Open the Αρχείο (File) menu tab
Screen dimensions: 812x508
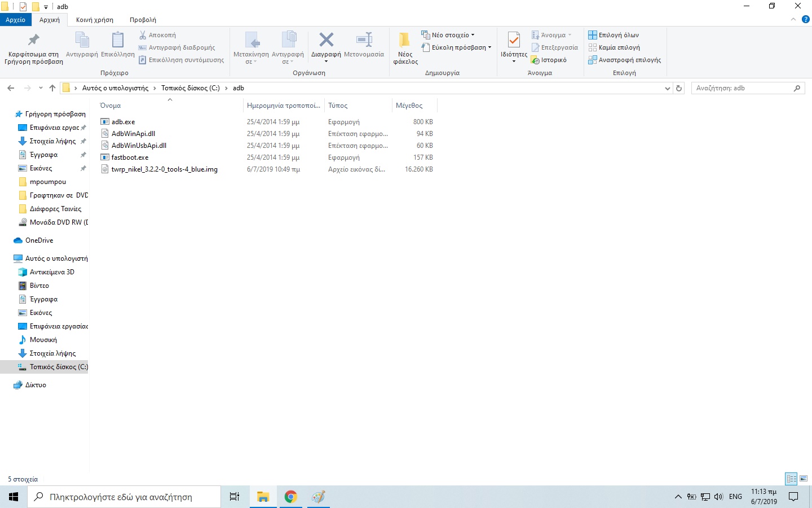pos(16,20)
